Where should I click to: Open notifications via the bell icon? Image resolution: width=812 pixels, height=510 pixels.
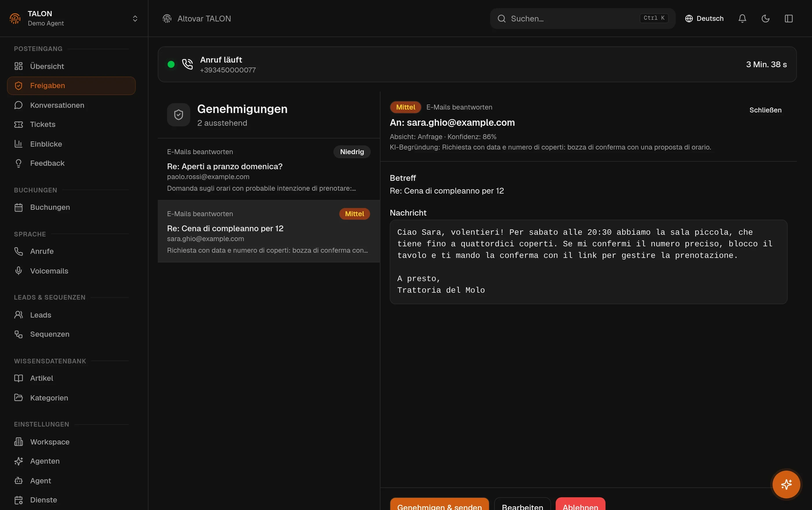coord(742,19)
